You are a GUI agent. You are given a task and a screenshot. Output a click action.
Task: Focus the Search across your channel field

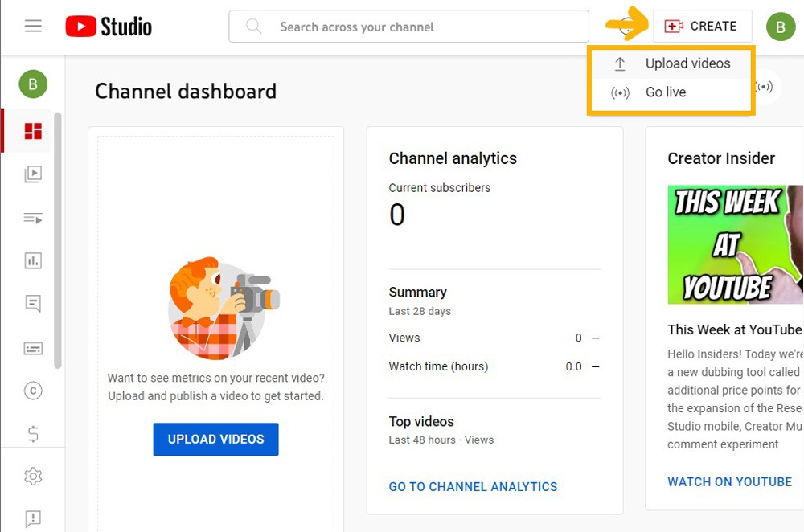pos(408,27)
